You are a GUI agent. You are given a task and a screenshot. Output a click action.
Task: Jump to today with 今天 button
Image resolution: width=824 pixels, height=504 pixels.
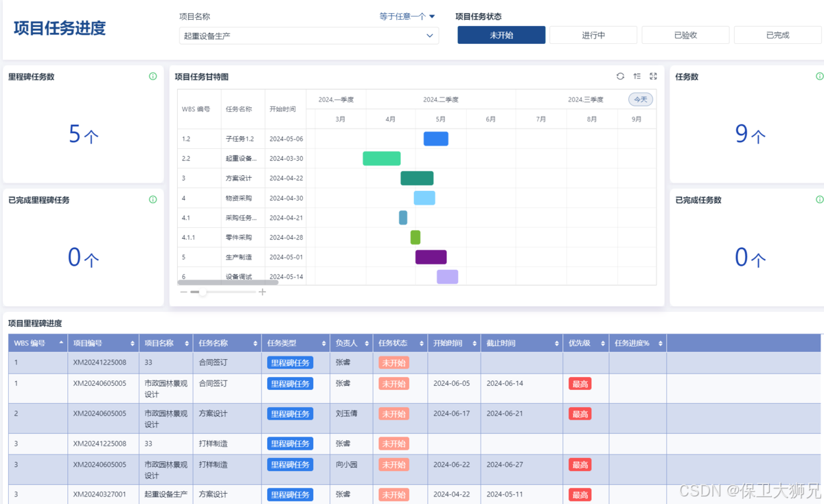click(641, 100)
